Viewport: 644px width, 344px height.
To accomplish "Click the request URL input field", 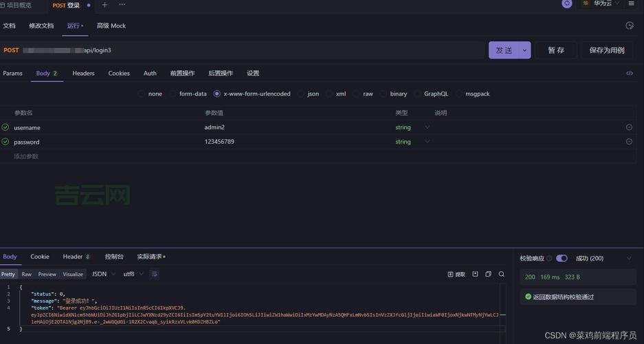I will click(253, 50).
